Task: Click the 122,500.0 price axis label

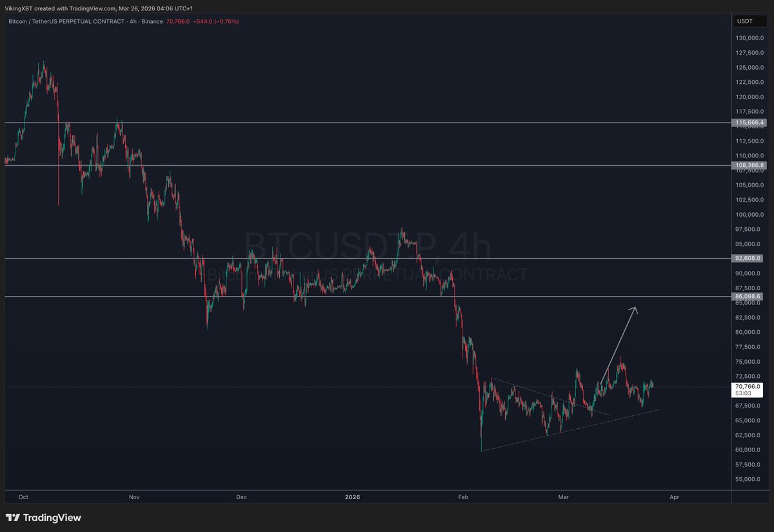Action: coord(749,82)
